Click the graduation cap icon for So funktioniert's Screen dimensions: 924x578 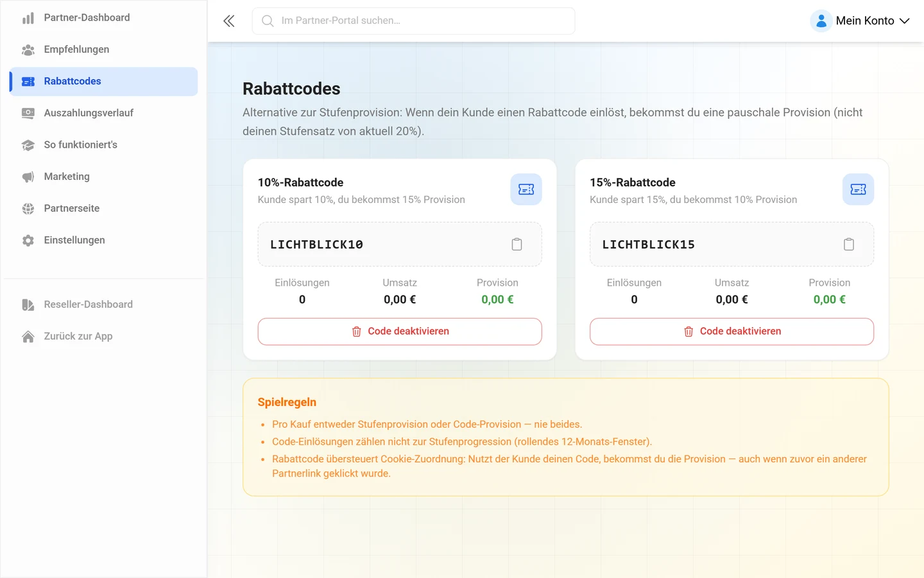(28, 145)
